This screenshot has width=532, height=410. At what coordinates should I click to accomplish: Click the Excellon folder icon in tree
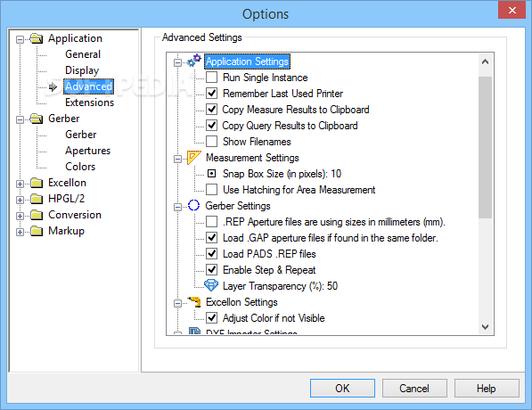pyautogui.click(x=37, y=183)
